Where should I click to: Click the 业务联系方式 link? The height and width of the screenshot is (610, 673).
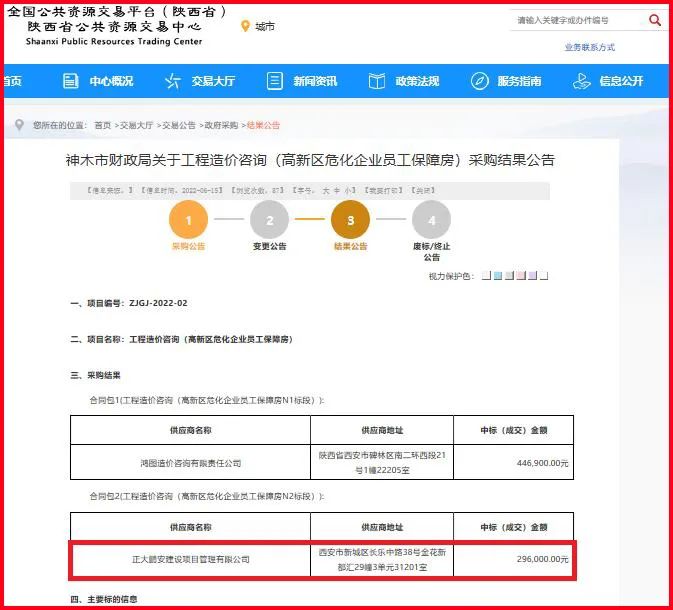coord(589,47)
